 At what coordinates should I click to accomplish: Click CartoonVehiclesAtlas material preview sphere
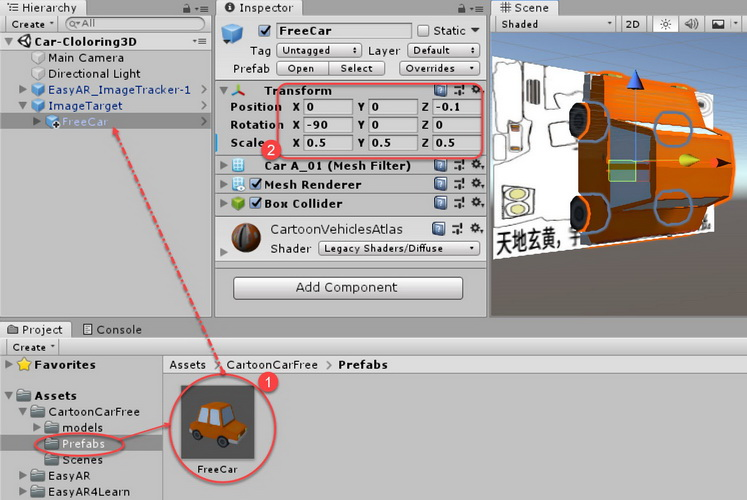tap(246, 238)
